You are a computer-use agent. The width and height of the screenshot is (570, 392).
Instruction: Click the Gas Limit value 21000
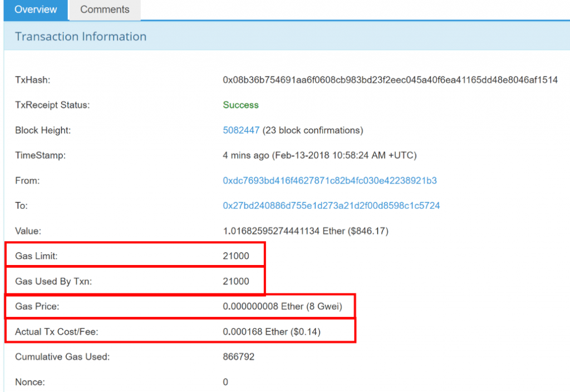tap(236, 256)
